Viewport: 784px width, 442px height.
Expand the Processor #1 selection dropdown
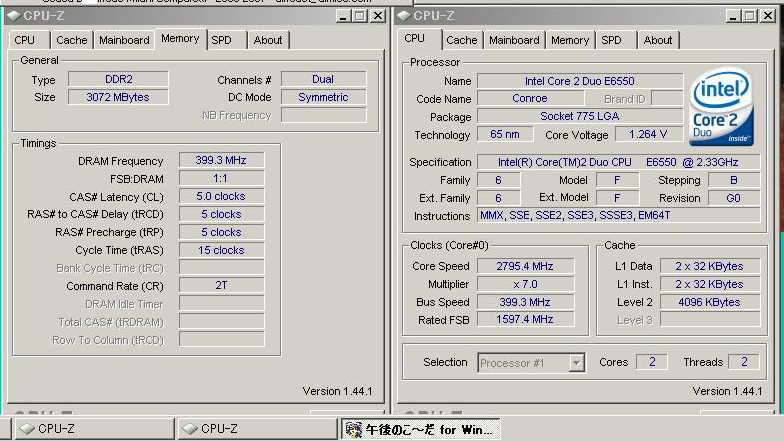[x=576, y=363]
